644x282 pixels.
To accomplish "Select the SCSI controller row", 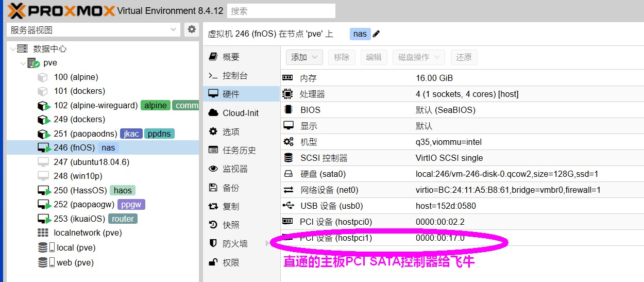I will point(462,158).
